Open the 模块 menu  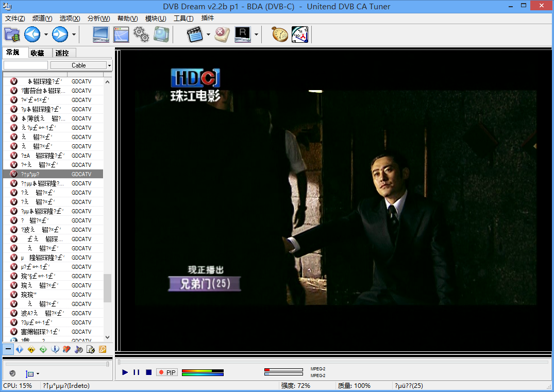tap(156, 19)
